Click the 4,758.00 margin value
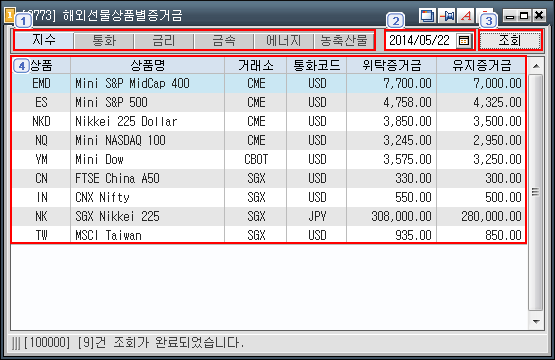Screen dimensions: 555x360 click(x=407, y=103)
